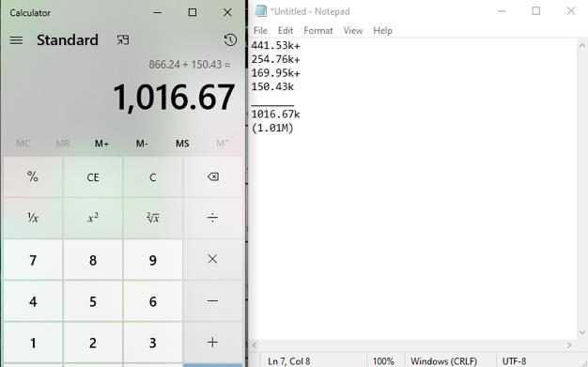Image resolution: width=588 pixels, height=367 pixels.
Task: Click digit 4 on Calculator
Action: click(33, 301)
